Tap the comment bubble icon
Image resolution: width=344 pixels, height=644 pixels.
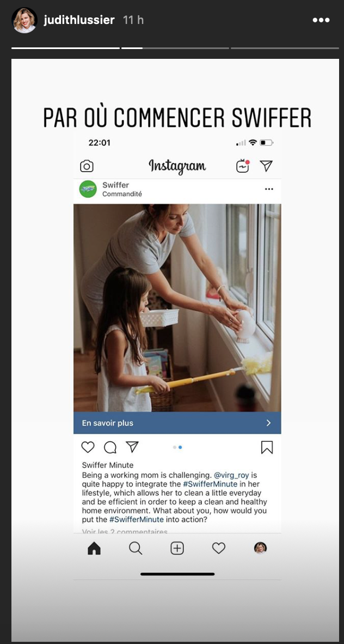pos(110,447)
